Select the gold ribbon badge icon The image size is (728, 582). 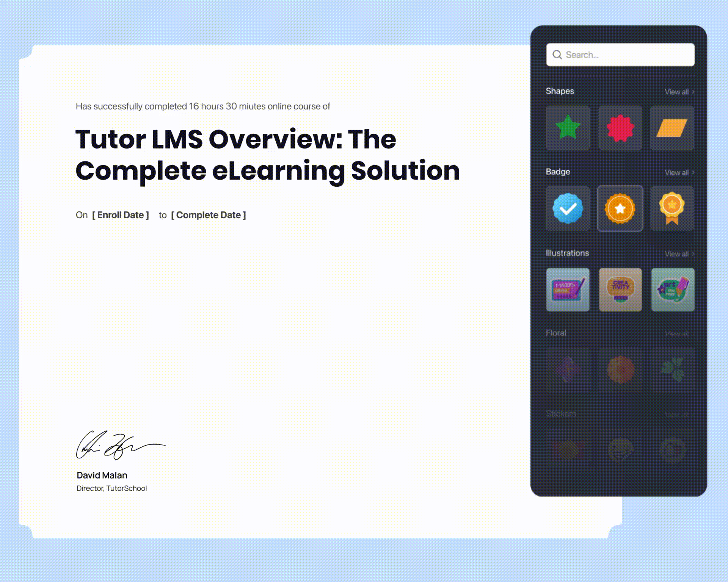tap(672, 208)
